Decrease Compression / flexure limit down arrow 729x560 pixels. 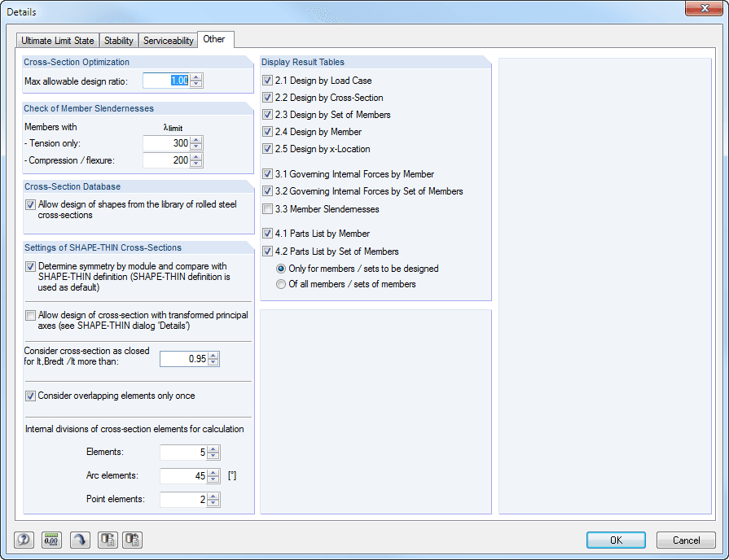[196, 164]
